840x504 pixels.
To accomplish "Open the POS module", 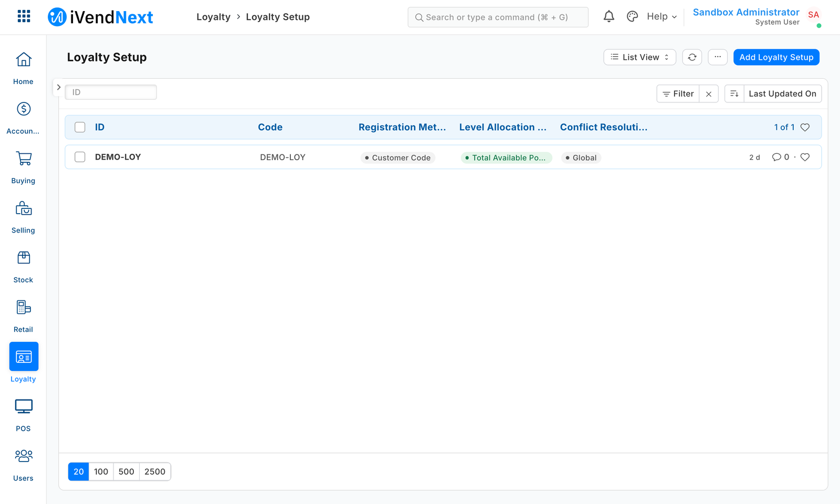I will (23, 415).
